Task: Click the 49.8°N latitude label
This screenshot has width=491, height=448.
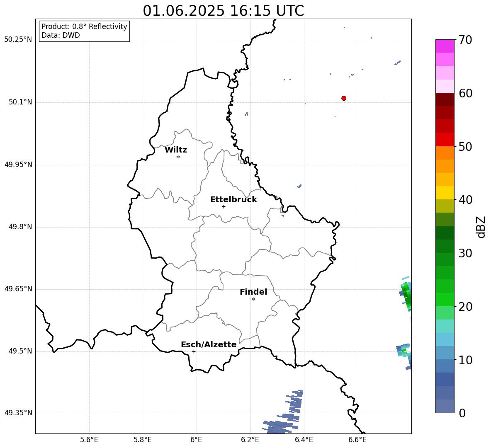Action: tap(20, 227)
